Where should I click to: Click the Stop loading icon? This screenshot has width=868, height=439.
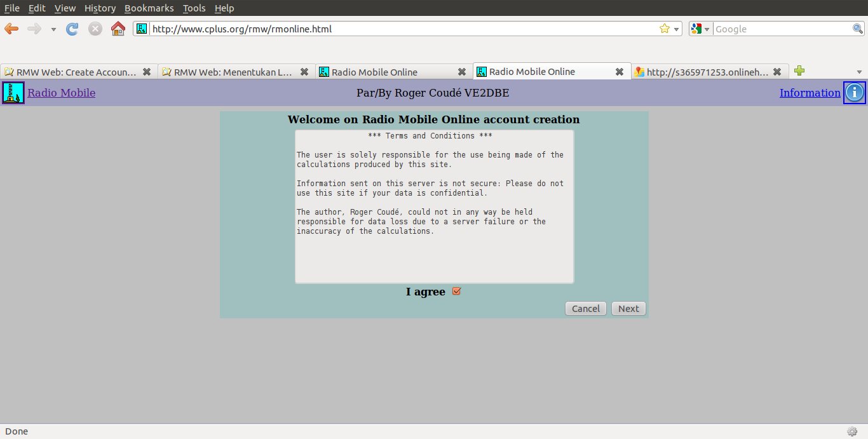tap(95, 29)
